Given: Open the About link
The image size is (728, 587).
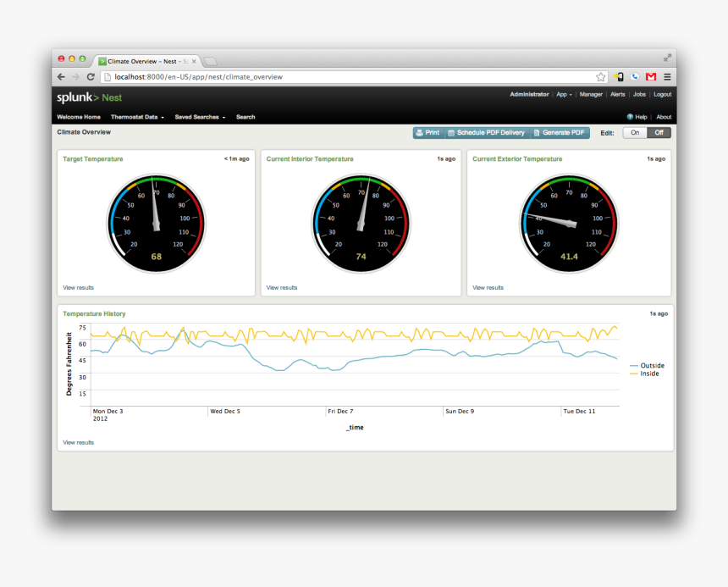Looking at the screenshot, I should pos(664,117).
